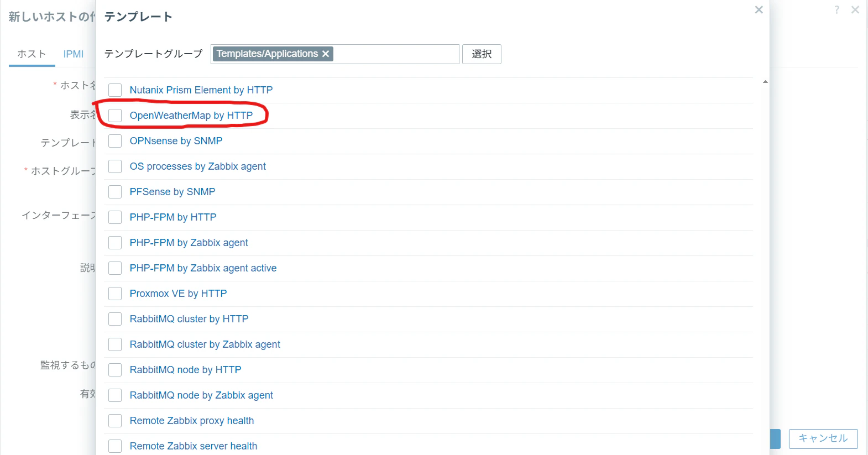Click the 選択 button for template groups
Image resolution: width=868 pixels, height=455 pixels.
click(x=482, y=54)
